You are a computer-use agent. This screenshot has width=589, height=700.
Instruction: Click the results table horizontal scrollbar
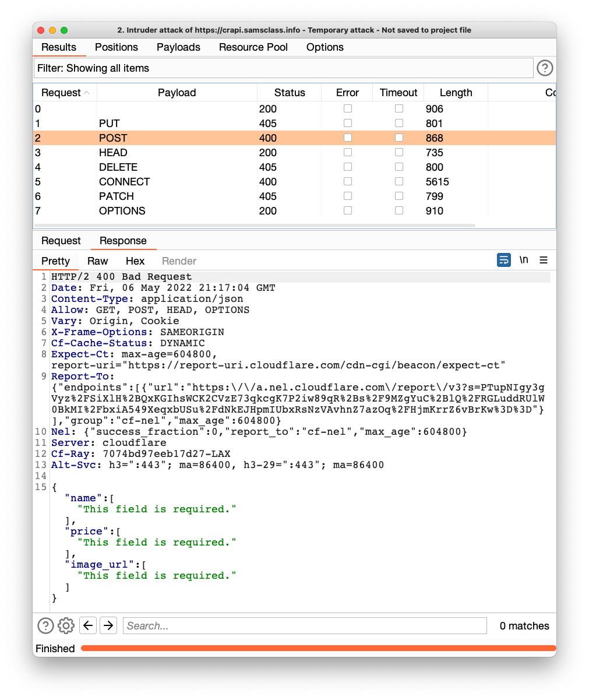(x=255, y=225)
